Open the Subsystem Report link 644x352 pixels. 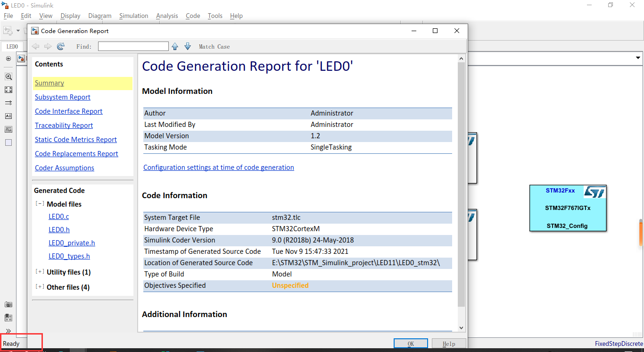coord(63,97)
